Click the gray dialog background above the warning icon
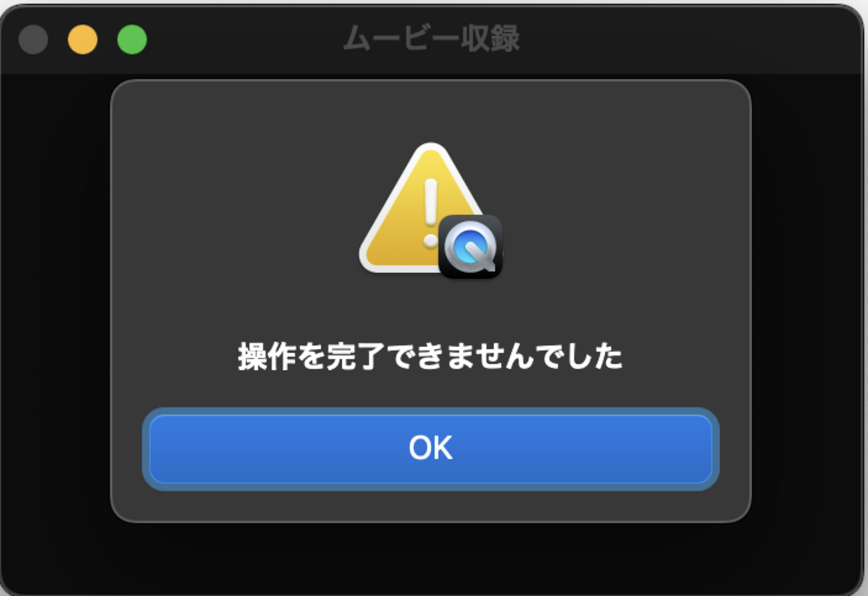868x596 pixels. (431, 111)
